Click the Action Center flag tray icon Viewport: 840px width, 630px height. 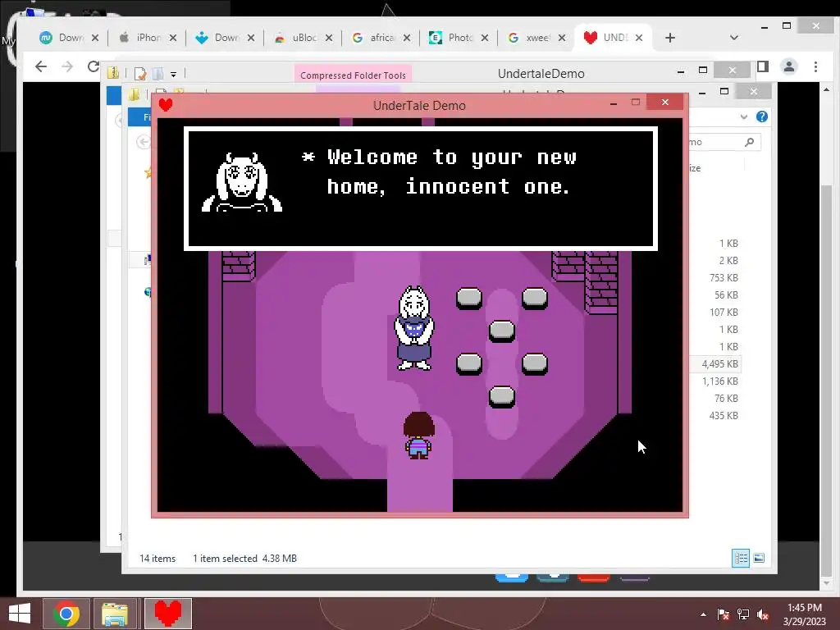point(724,614)
